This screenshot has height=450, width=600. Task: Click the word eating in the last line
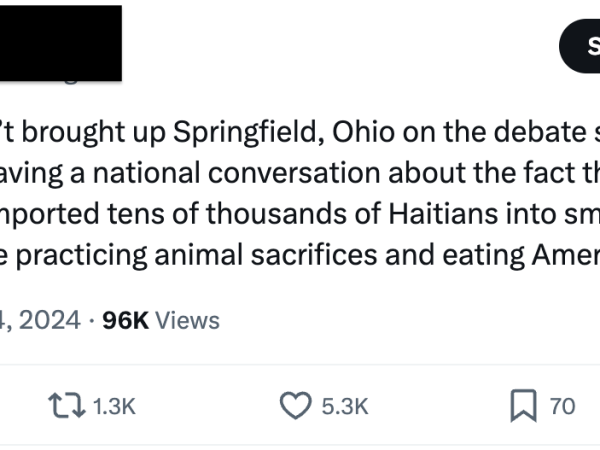484,256
